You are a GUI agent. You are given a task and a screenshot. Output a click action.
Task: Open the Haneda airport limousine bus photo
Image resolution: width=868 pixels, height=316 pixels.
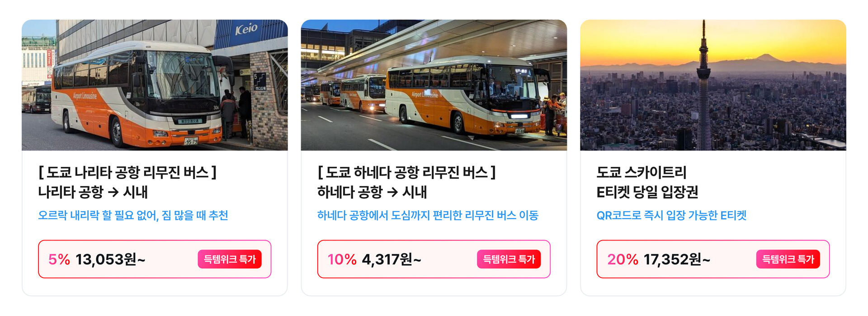coord(434,85)
